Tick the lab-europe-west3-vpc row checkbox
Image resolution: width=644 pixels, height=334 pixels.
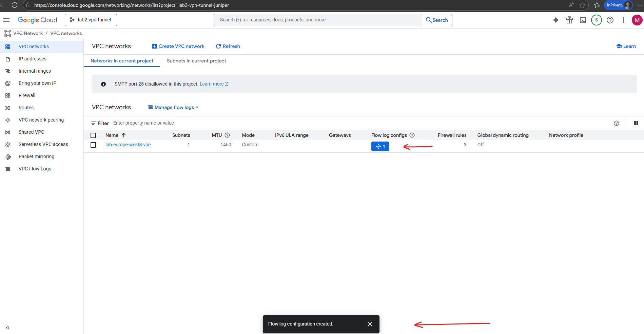[93, 145]
